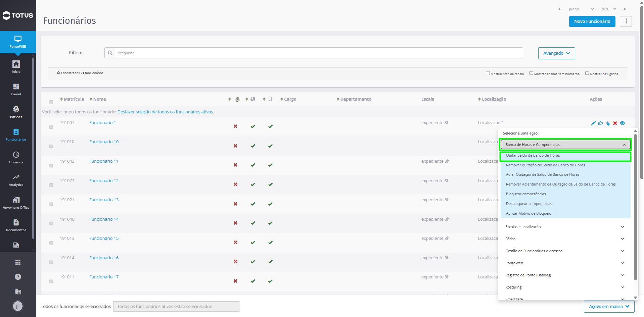Enable Mostrar foto na tabela
This screenshot has width=644, height=317.
(x=488, y=73)
